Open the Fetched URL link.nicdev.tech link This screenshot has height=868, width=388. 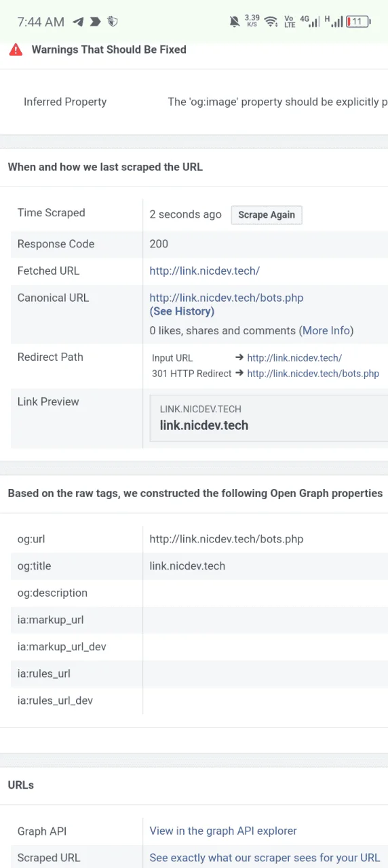click(x=205, y=271)
